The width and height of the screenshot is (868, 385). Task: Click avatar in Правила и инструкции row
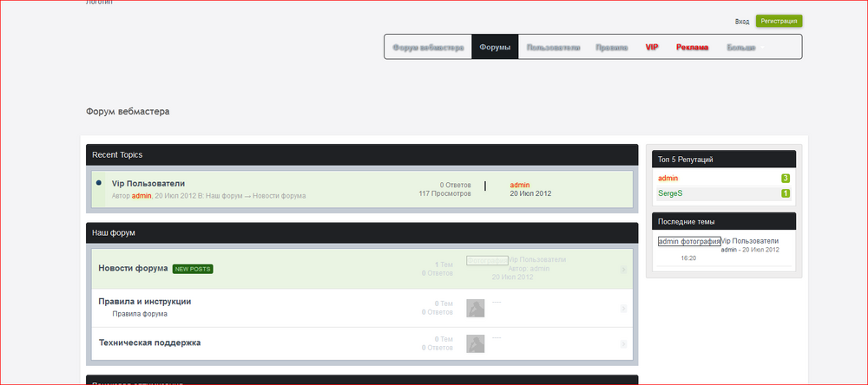475,307
